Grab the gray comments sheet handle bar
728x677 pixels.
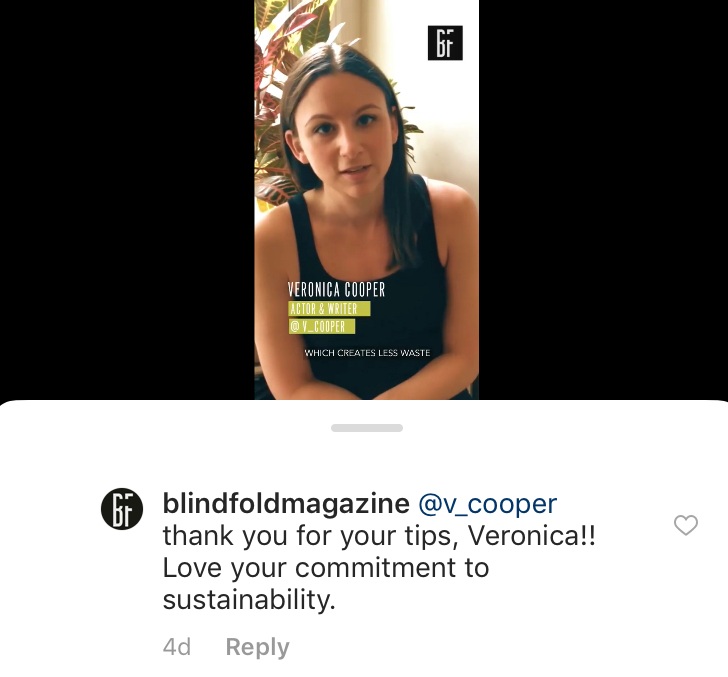point(367,428)
